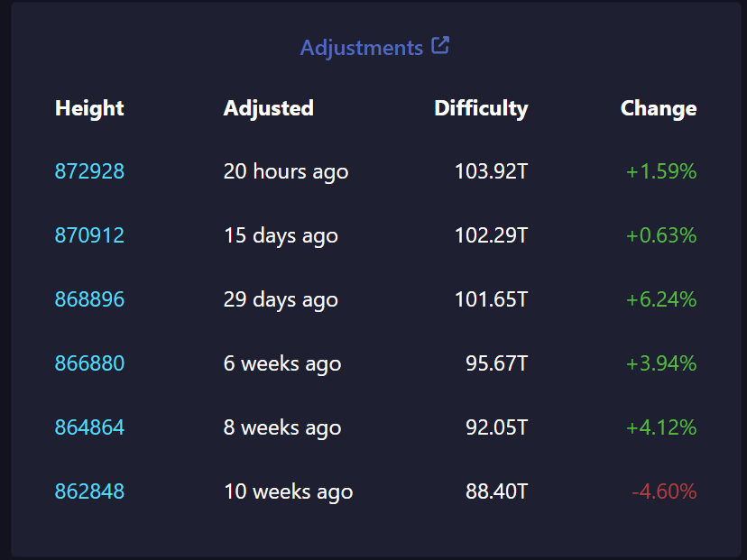
Task: Click the "10 weeks ago" timestamp
Action: click(x=288, y=491)
